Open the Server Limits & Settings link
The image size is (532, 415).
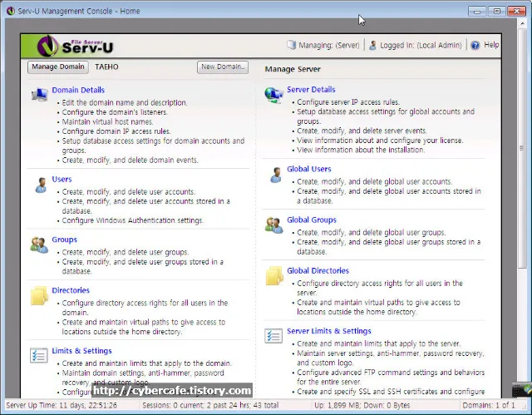(329, 331)
